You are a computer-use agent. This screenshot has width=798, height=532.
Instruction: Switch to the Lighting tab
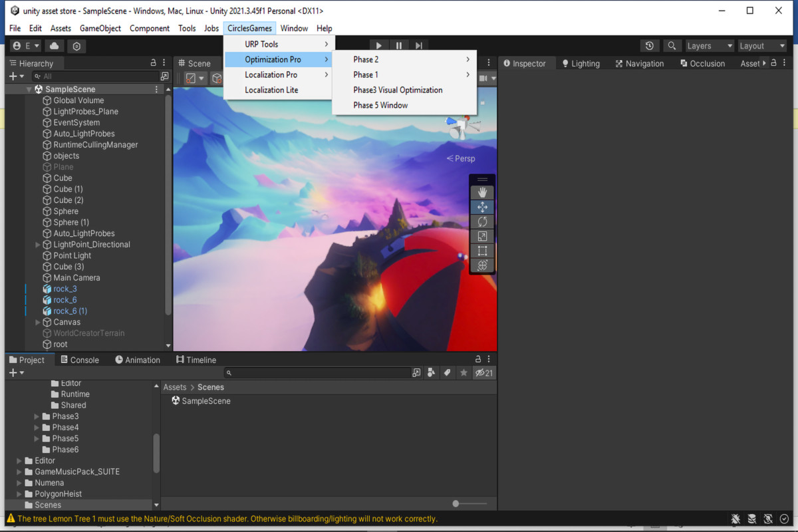click(581, 63)
